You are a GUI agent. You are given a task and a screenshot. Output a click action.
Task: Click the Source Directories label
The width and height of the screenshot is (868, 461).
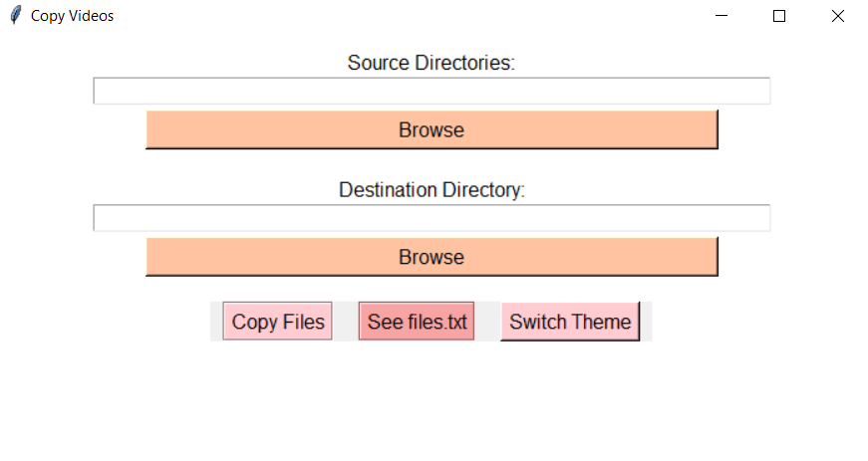tap(432, 63)
